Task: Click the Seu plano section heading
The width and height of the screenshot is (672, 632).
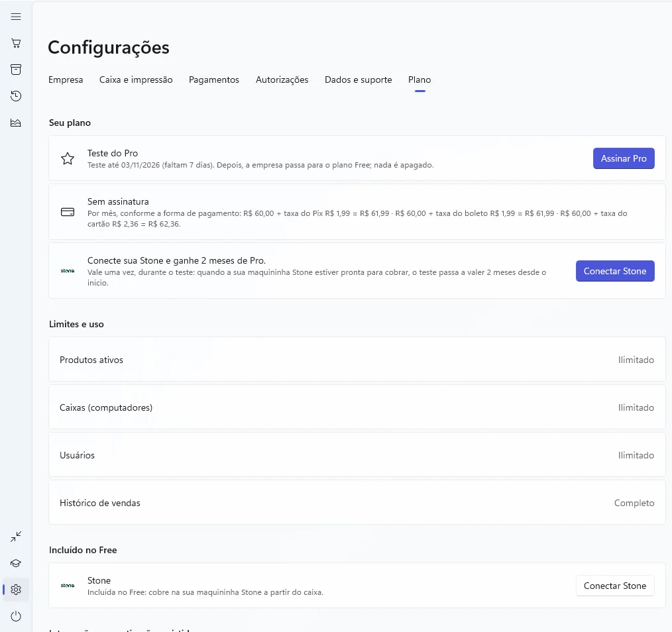Action: click(70, 123)
